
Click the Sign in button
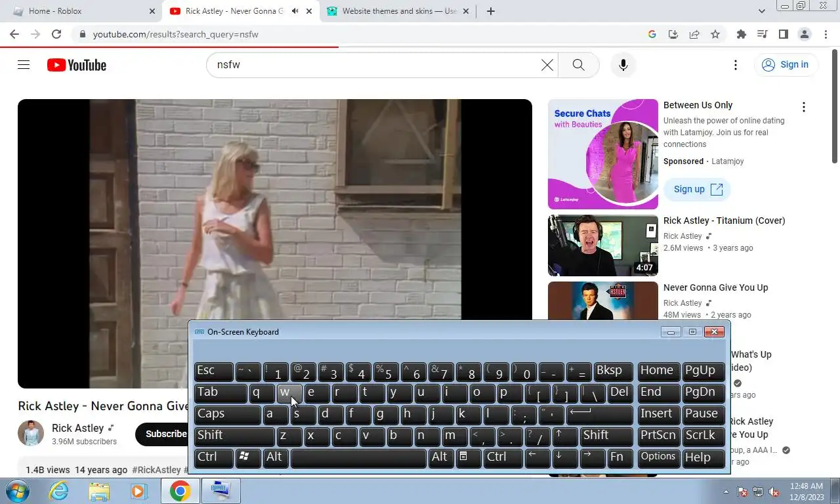pos(786,64)
